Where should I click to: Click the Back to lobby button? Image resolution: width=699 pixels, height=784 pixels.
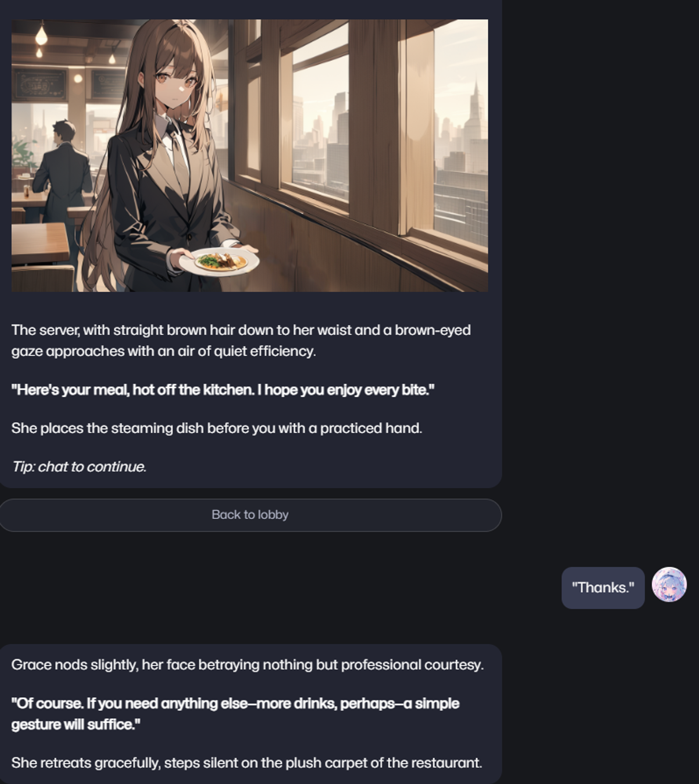click(250, 515)
